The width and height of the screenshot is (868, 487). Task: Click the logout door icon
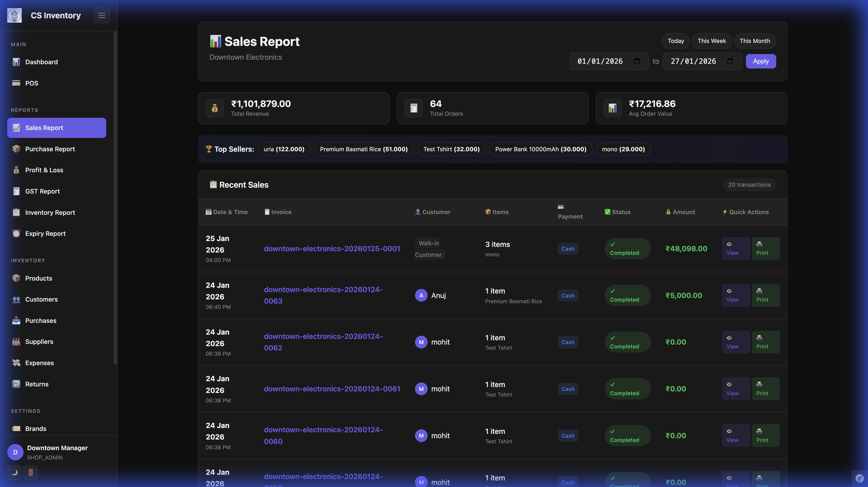click(x=31, y=473)
